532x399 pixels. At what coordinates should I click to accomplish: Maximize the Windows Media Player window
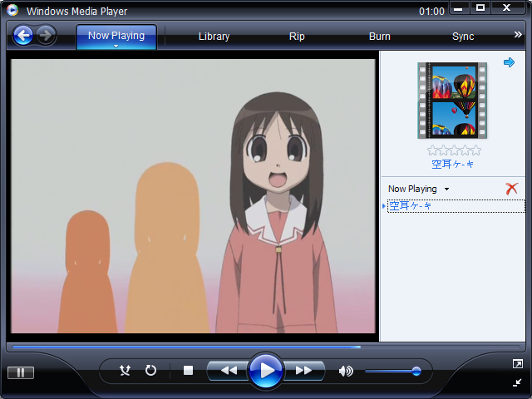[480, 8]
